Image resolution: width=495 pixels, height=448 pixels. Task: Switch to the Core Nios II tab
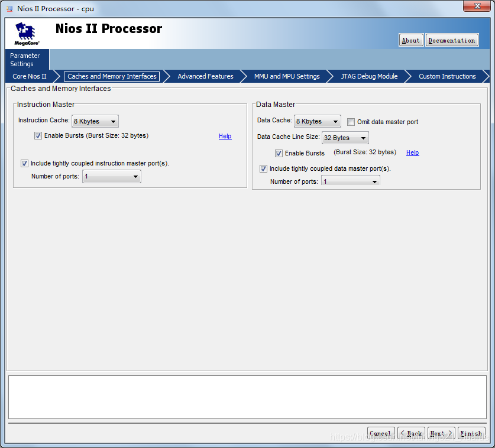[x=30, y=76]
